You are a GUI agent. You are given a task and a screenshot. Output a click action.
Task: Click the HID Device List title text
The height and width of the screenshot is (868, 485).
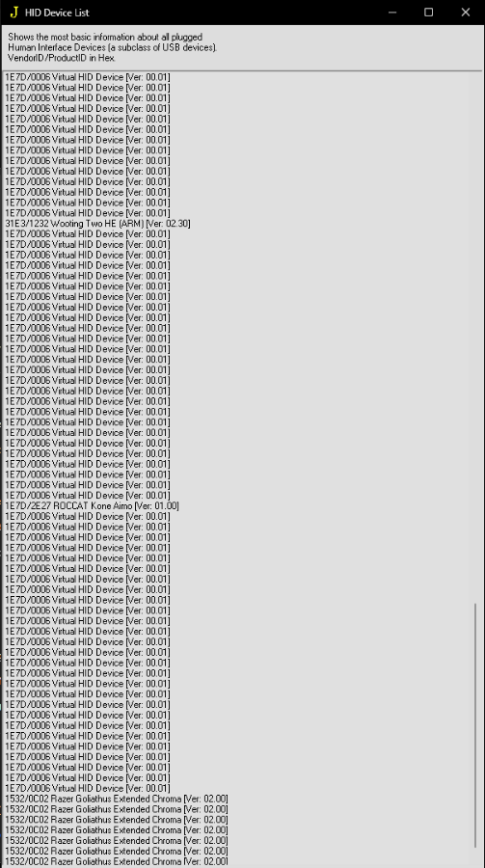click(57, 13)
